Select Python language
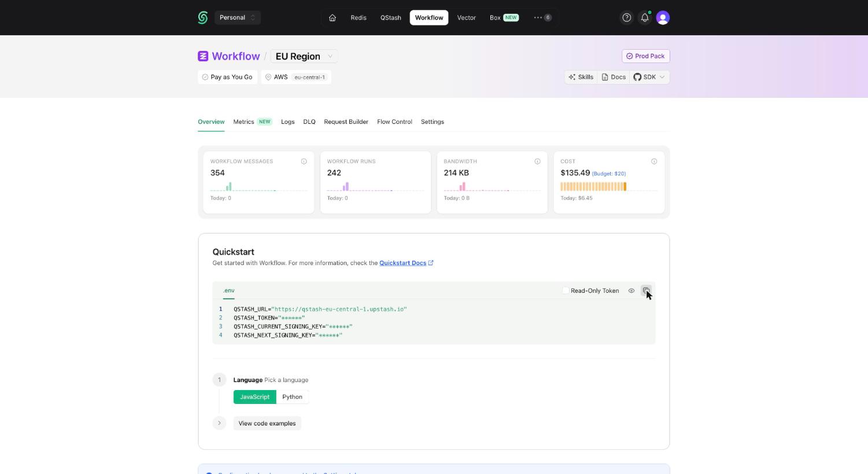Image resolution: width=868 pixels, height=474 pixels. [x=293, y=397]
